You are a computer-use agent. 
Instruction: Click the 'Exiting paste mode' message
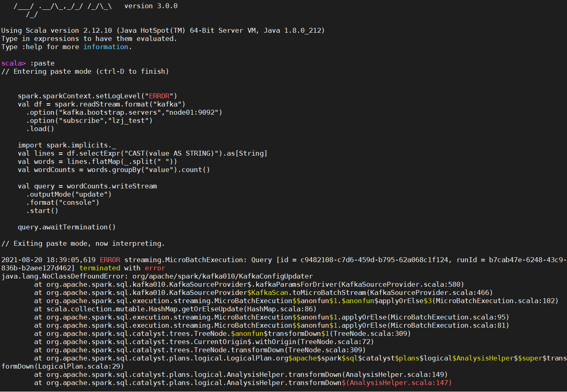pos(83,243)
